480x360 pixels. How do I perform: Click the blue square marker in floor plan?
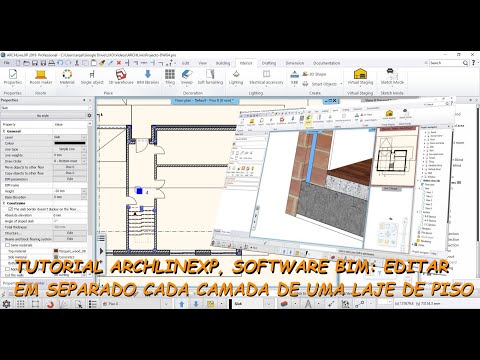click(x=139, y=191)
